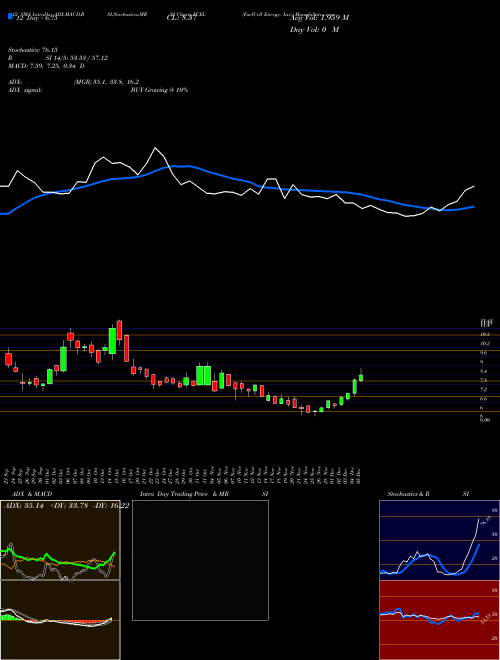The height and width of the screenshot is (660, 500).
Task: Open the blue Stochastics chart panel
Action: (439, 540)
